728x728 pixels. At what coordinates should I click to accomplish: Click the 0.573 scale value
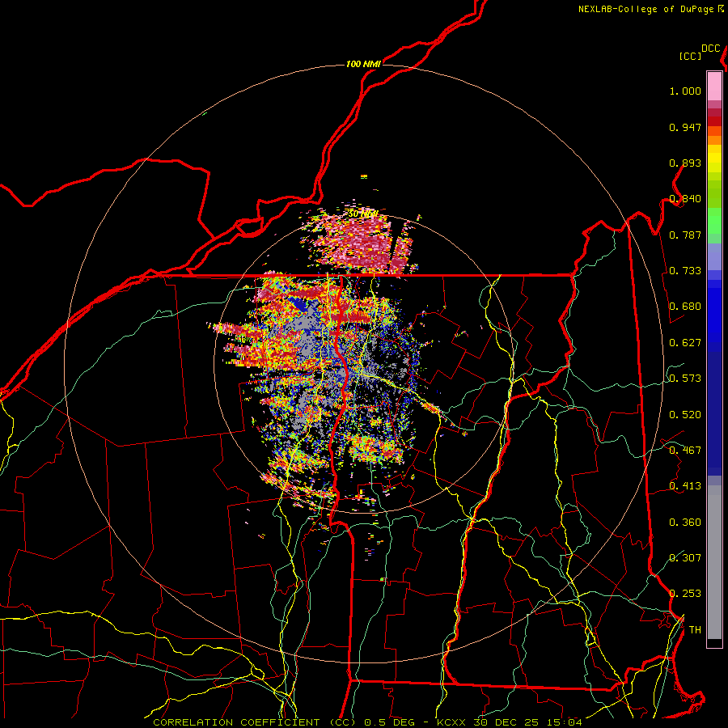click(685, 379)
